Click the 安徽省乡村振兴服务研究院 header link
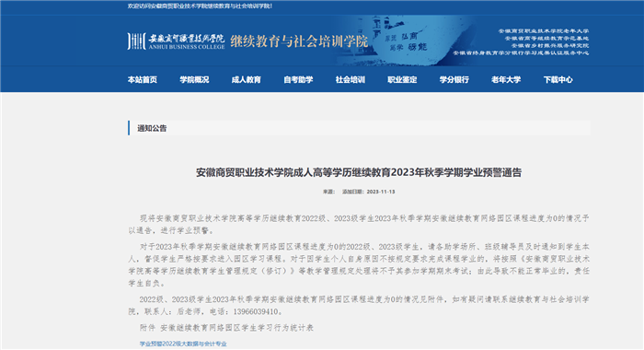Viewport: 644px width, 350px height. click(x=550, y=46)
